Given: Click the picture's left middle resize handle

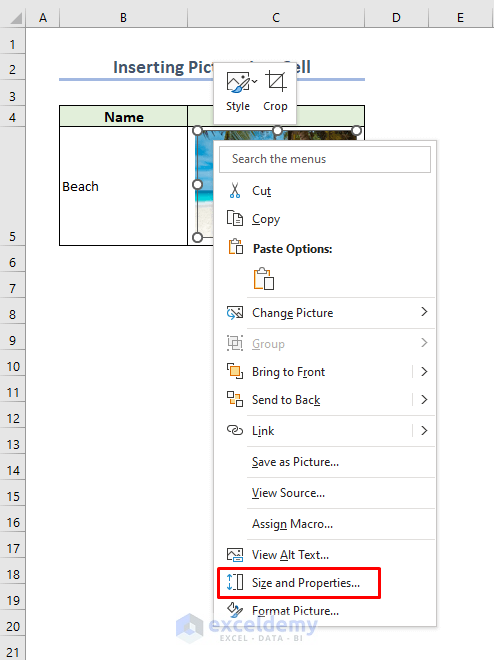Looking at the screenshot, I should pos(197,184).
